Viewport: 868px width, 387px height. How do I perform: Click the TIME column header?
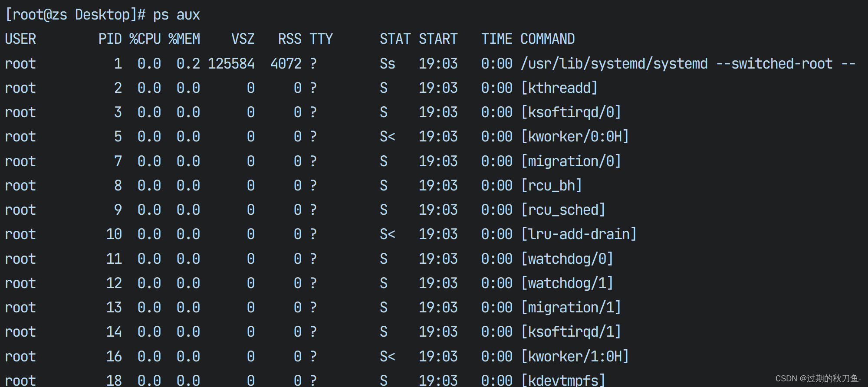(x=496, y=39)
